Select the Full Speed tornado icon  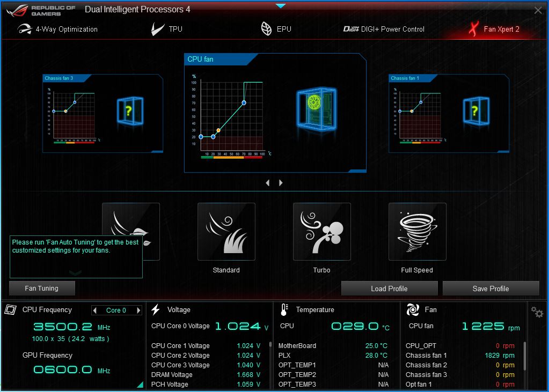[417, 232]
